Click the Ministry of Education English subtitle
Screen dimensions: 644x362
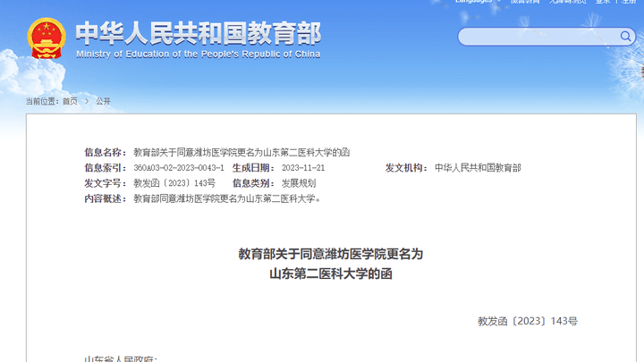[198, 55]
